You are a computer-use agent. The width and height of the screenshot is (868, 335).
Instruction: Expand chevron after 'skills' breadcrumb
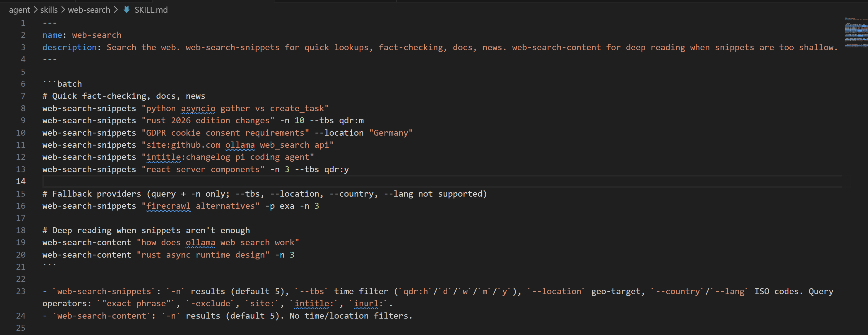pos(63,10)
